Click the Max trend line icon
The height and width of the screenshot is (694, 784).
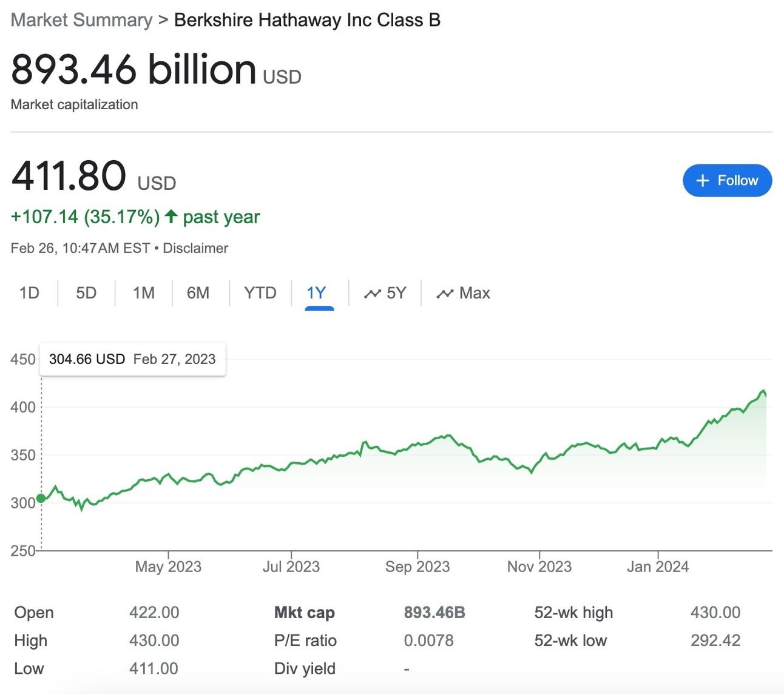point(445,294)
